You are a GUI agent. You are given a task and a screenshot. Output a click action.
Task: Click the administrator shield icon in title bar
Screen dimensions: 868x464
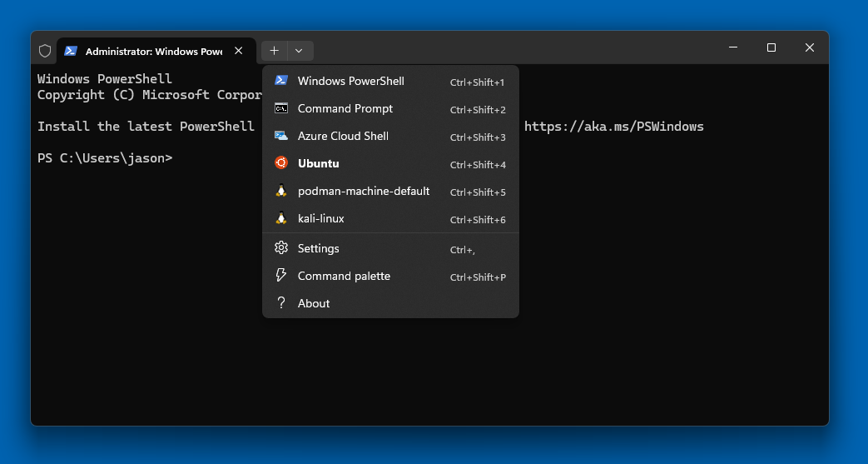[45, 51]
